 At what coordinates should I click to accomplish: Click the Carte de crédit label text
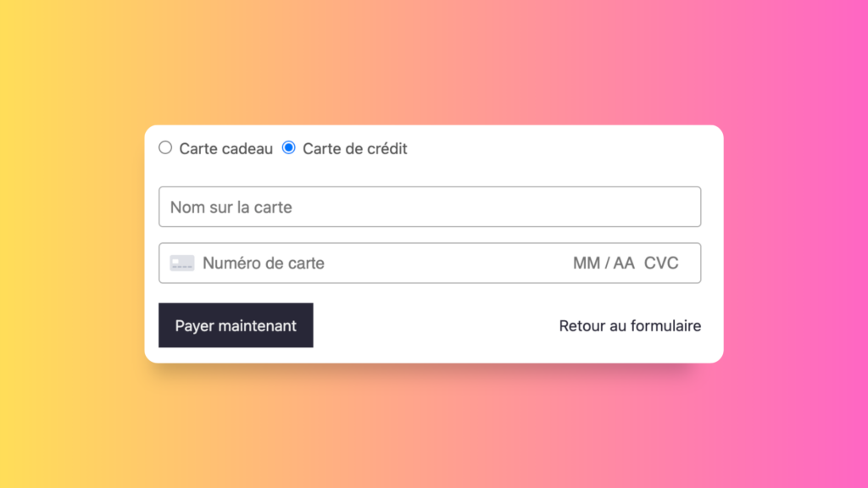point(354,148)
